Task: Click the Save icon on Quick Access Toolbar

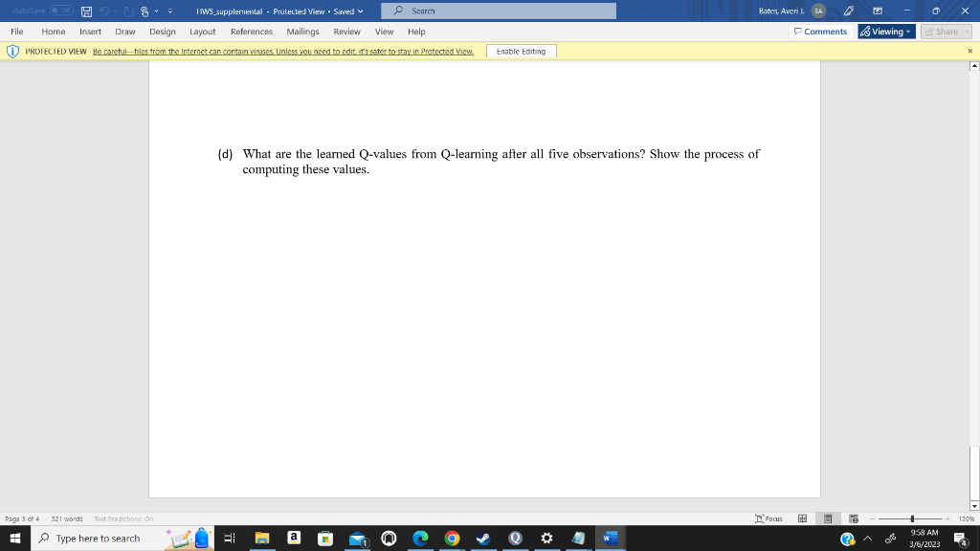Action: (86, 11)
